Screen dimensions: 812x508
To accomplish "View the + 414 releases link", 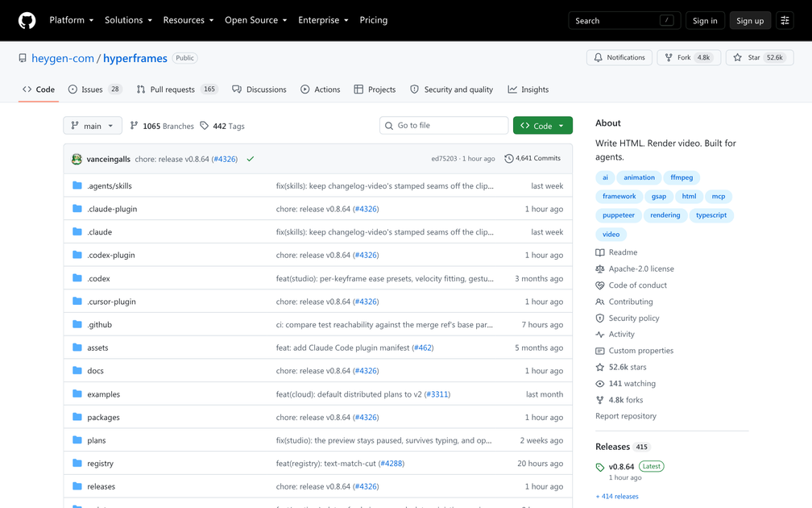I will pyautogui.click(x=617, y=496).
